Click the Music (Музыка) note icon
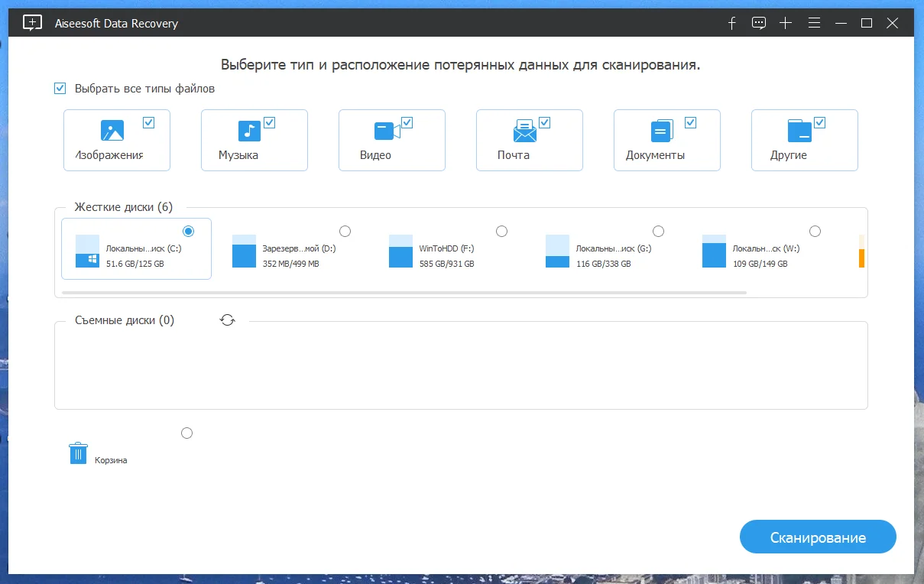The height and width of the screenshot is (584, 924). [249, 131]
